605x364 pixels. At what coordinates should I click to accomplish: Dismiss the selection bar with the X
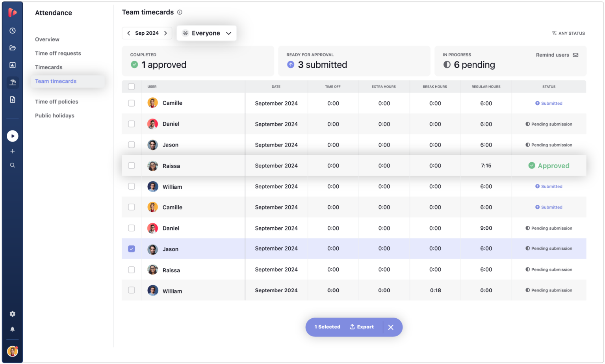point(391,327)
